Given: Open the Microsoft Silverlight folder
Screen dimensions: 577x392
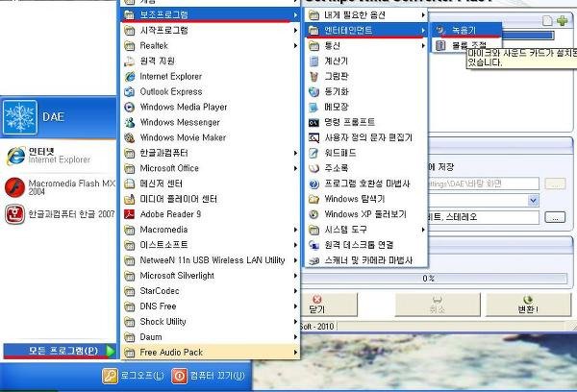Looking at the screenshot, I should [x=211, y=276].
